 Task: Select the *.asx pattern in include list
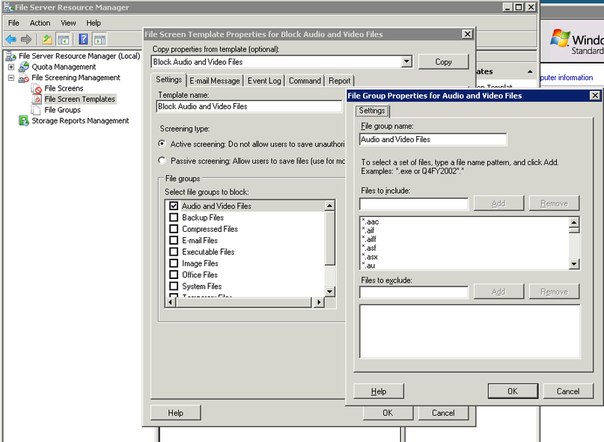[370, 257]
